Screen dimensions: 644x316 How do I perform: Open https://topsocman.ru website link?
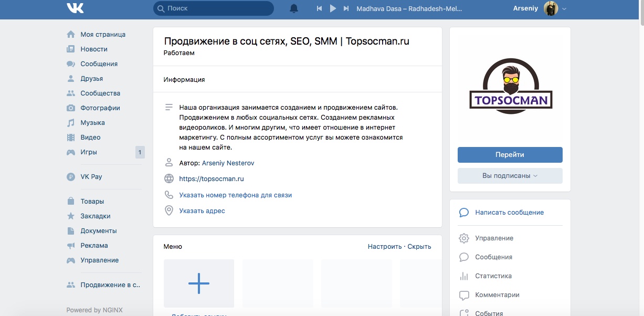pyautogui.click(x=212, y=179)
